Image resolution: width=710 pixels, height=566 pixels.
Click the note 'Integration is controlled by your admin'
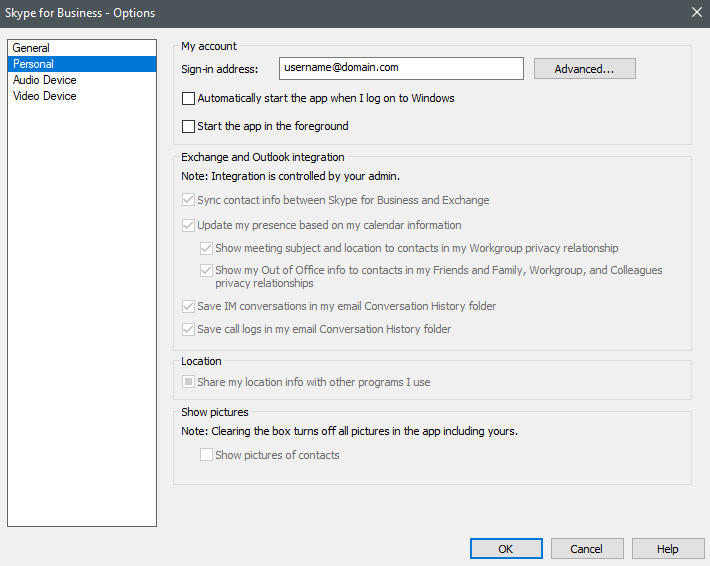click(290, 176)
